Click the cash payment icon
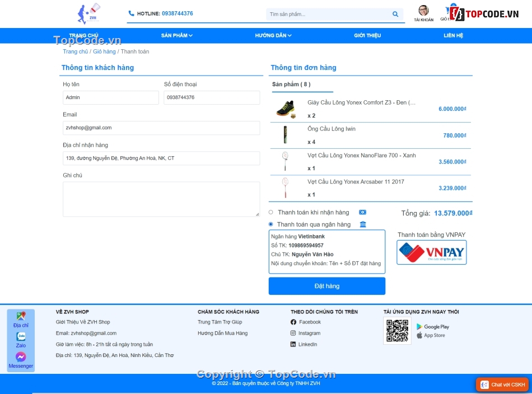532x394 pixels. 362,212
